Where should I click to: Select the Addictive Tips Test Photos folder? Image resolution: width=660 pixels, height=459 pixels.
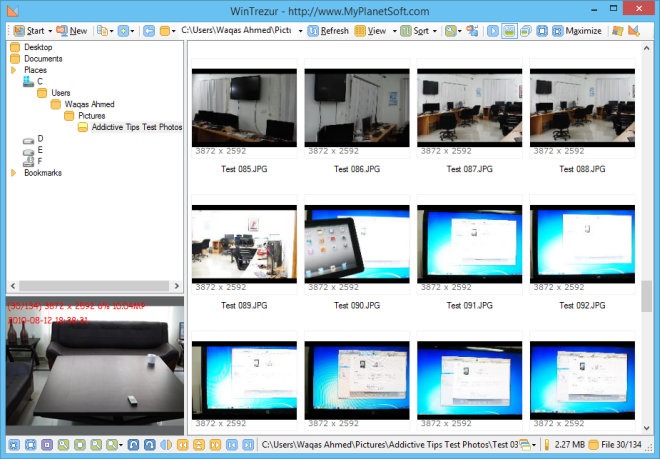[137, 128]
